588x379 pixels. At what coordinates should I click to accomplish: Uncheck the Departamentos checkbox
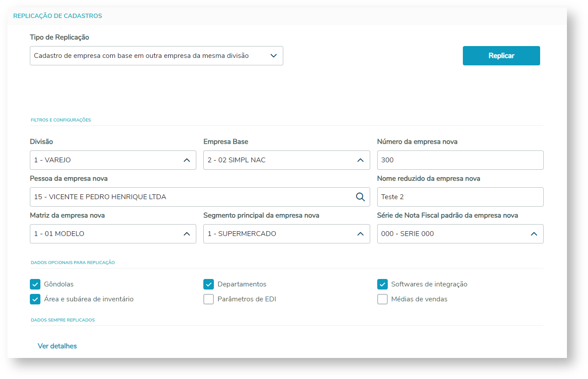[x=209, y=284]
